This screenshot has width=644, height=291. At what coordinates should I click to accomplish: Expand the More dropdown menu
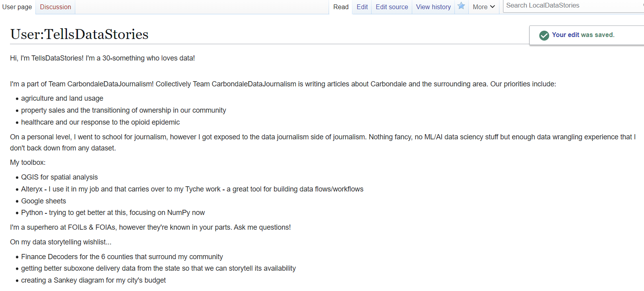pyautogui.click(x=483, y=7)
